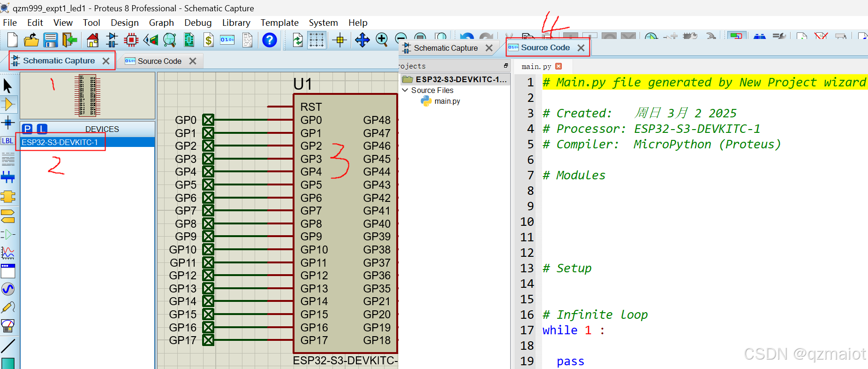Screen dimensions: 868x369
Task: Select the Terminals Mode tool
Action: pos(8,216)
